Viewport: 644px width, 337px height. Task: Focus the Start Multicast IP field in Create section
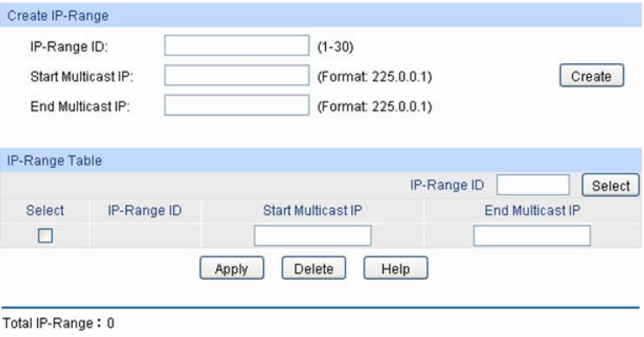point(236,75)
